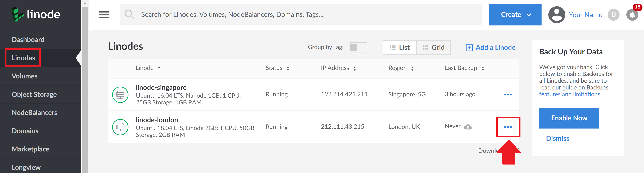Click the Your Name profile link
Viewport: 644px width, 173px height.
point(585,15)
